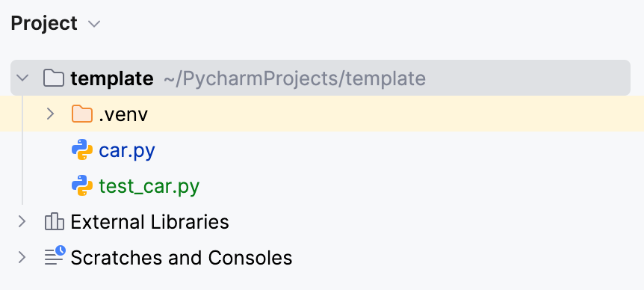Click the Python icon beside car.py

point(81,149)
